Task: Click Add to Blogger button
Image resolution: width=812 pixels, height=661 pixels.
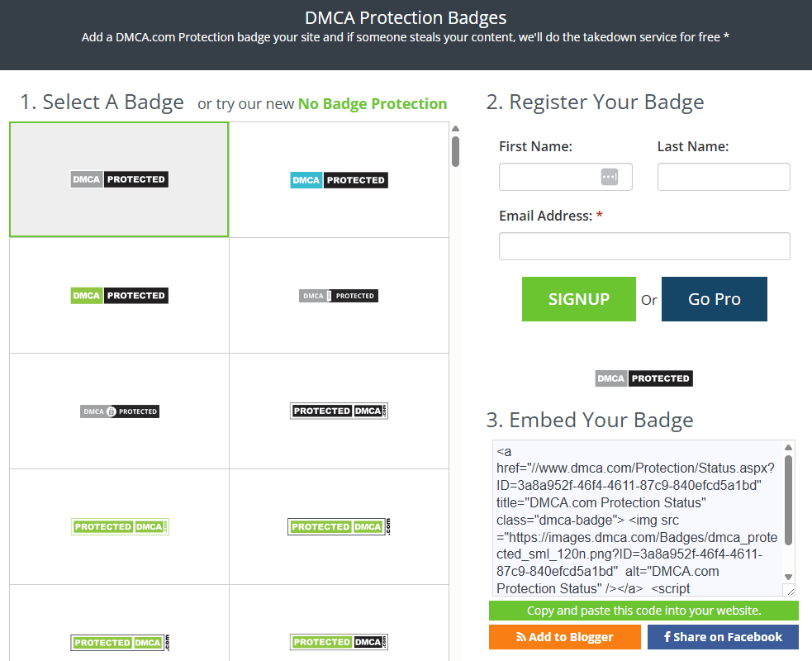Action: click(564, 637)
